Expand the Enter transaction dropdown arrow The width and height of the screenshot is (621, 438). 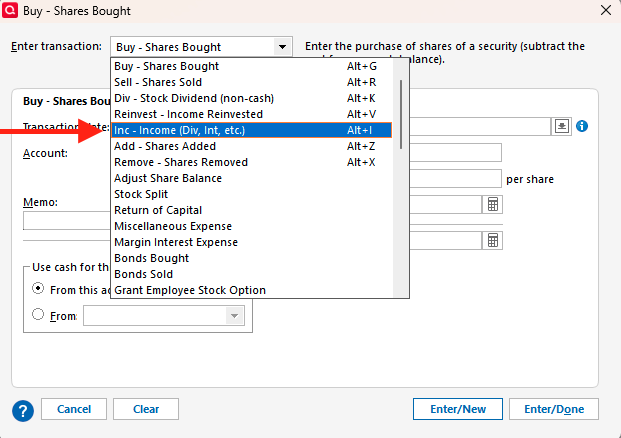[x=282, y=47]
